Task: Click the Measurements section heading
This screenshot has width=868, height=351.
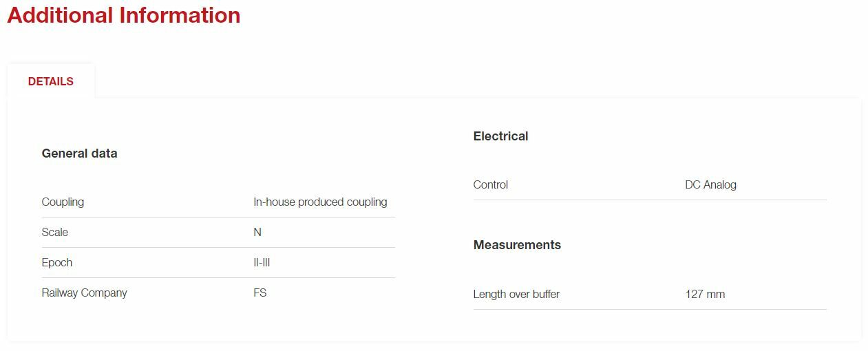Action: (x=517, y=245)
